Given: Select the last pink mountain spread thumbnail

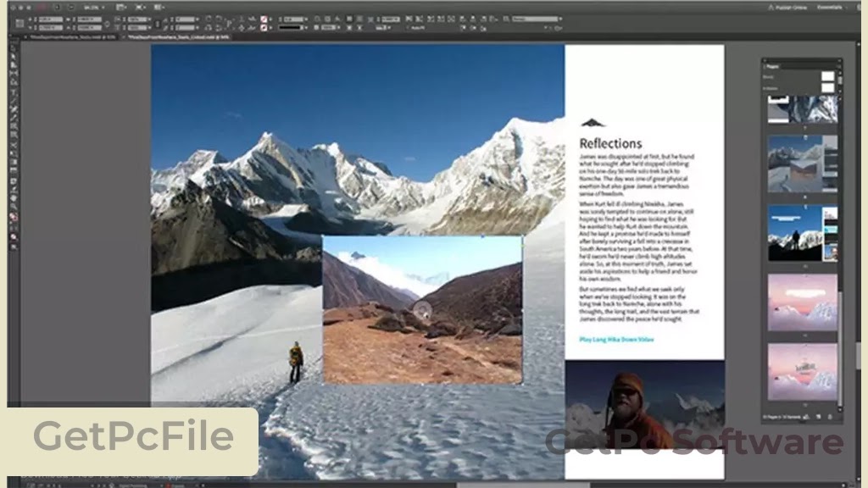Looking at the screenshot, I should 802,372.
